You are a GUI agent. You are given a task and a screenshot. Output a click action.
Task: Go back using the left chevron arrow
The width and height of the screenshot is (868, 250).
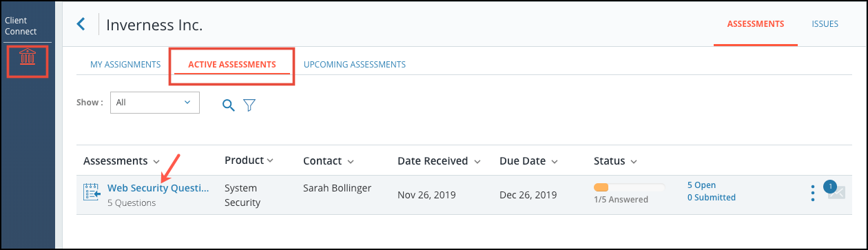tap(81, 24)
